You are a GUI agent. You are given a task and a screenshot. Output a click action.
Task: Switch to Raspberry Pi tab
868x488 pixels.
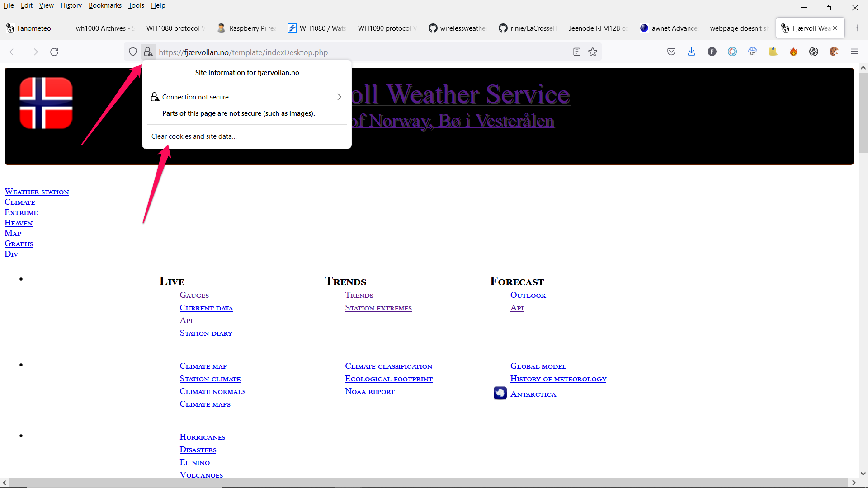[246, 28]
